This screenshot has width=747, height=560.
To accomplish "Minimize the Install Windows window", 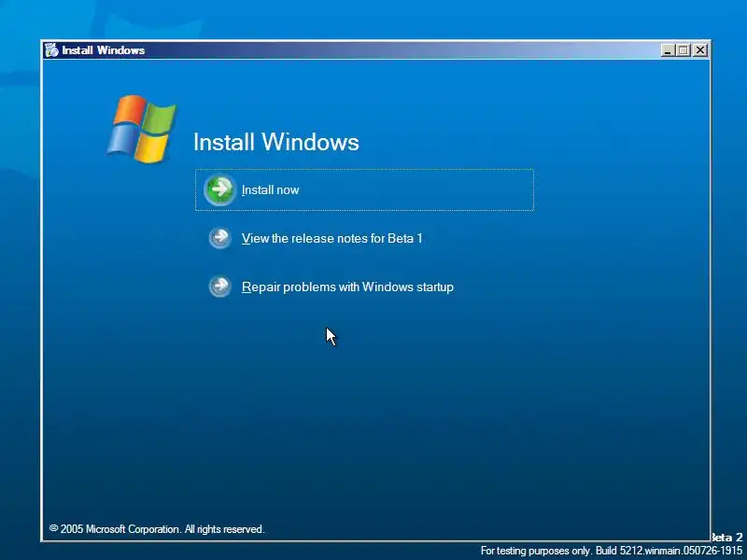I will click(668, 50).
